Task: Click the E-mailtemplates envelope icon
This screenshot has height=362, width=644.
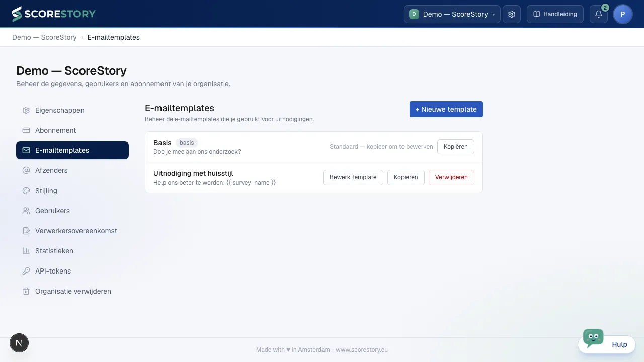Action: coord(26,150)
